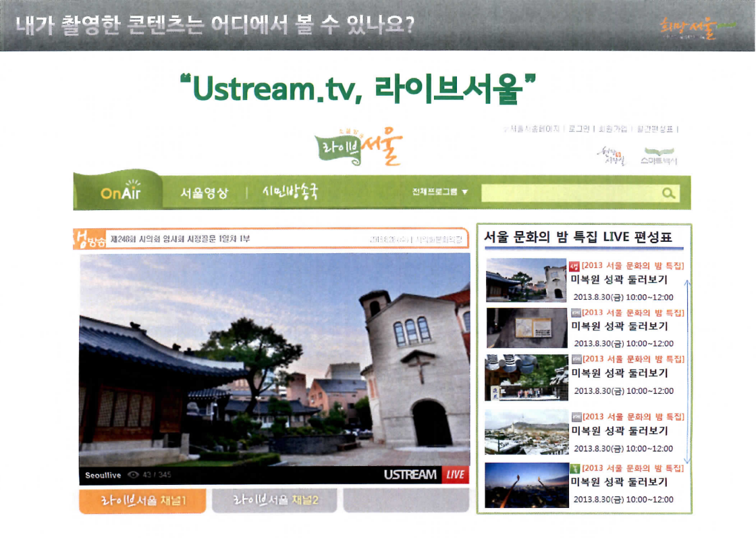The height and width of the screenshot is (541, 756).
Task: Open second schedule thumbnail with map sign
Action: click(527, 328)
